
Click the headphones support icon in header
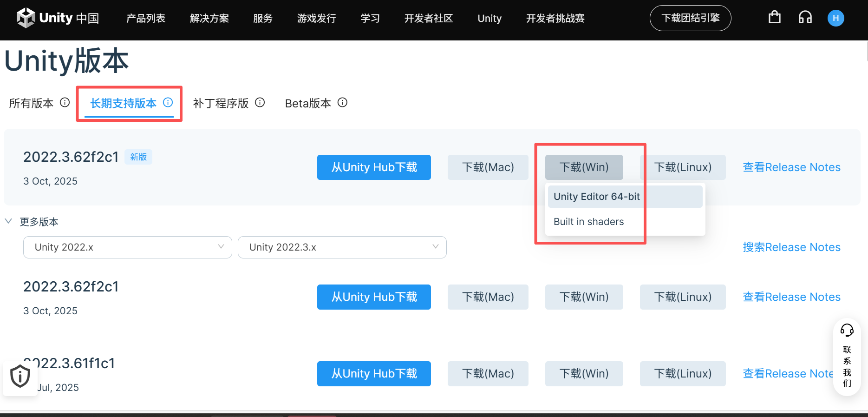[805, 18]
